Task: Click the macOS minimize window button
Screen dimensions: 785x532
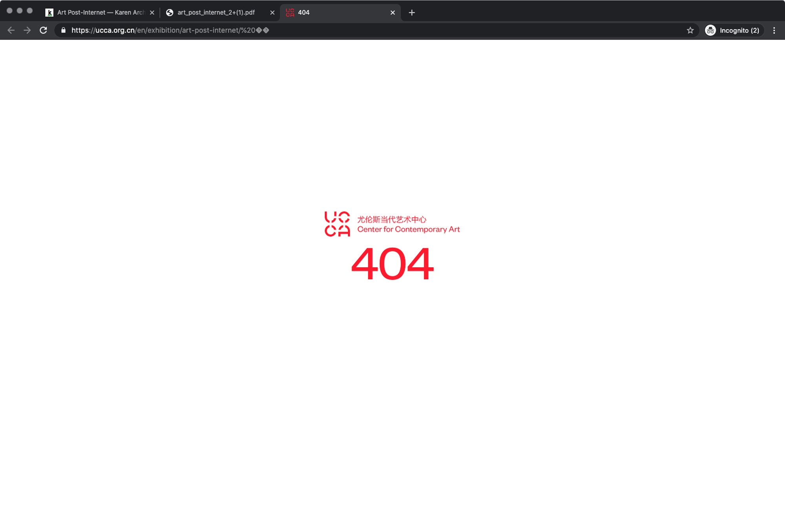Action: coord(20,11)
